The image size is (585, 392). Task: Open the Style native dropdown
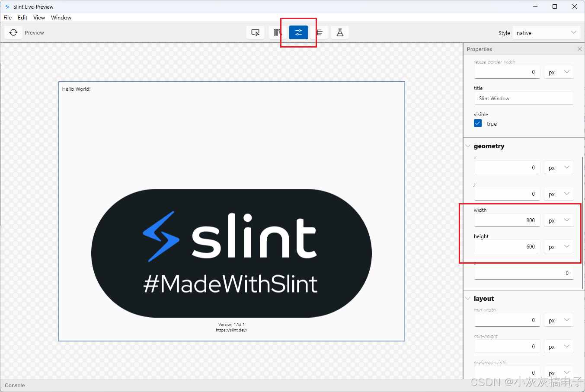[x=546, y=32]
